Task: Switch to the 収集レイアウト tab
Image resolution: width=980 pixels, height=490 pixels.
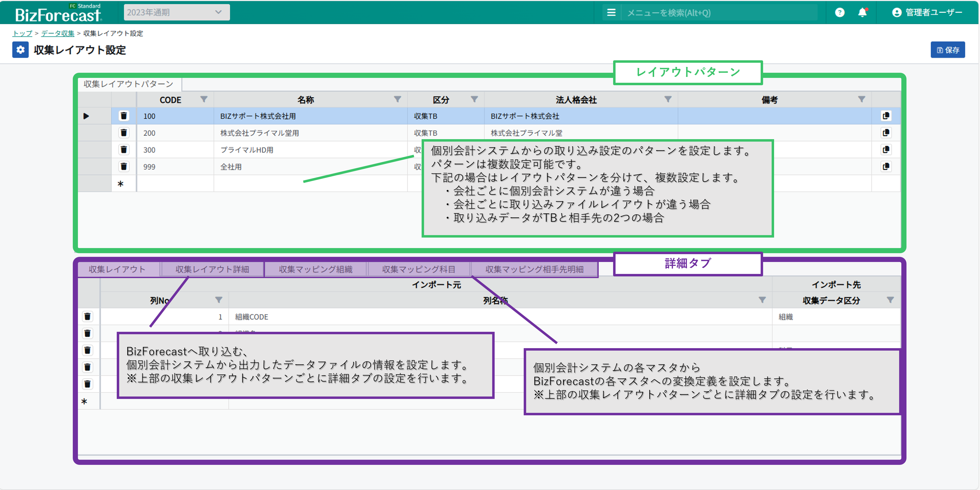Action: coord(117,269)
